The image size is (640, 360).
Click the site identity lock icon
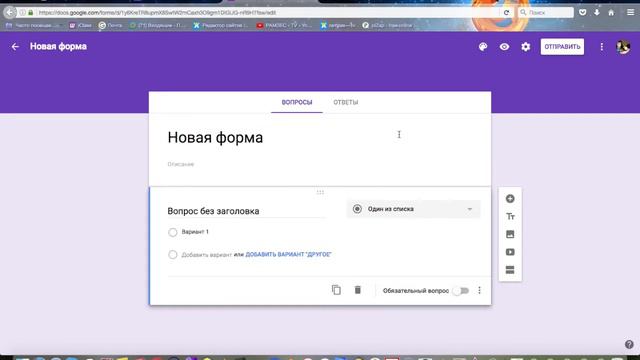tap(31, 13)
